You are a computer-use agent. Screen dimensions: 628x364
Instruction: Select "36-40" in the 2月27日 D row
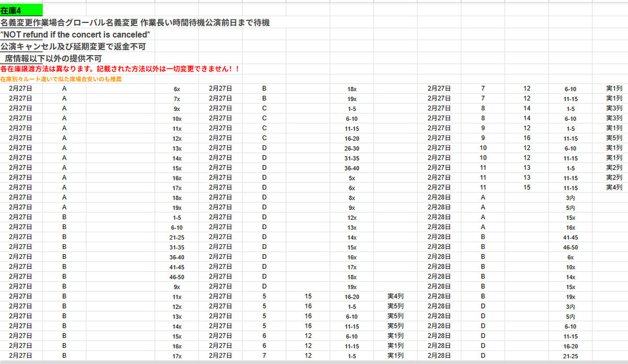coord(351,168)
